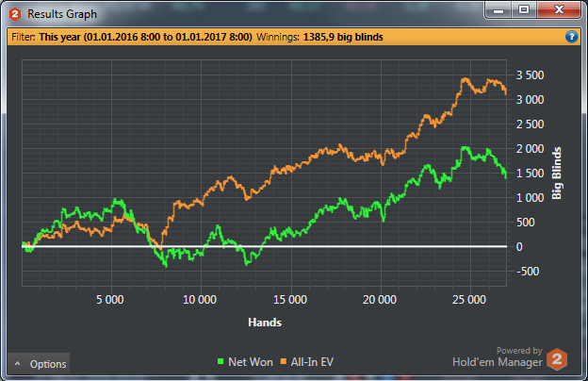Click the filter text 'This year (01.01.2016 8:00 to 01.01.2017 8:00)'
Viewport: 588px width, 381px height.
145,37
